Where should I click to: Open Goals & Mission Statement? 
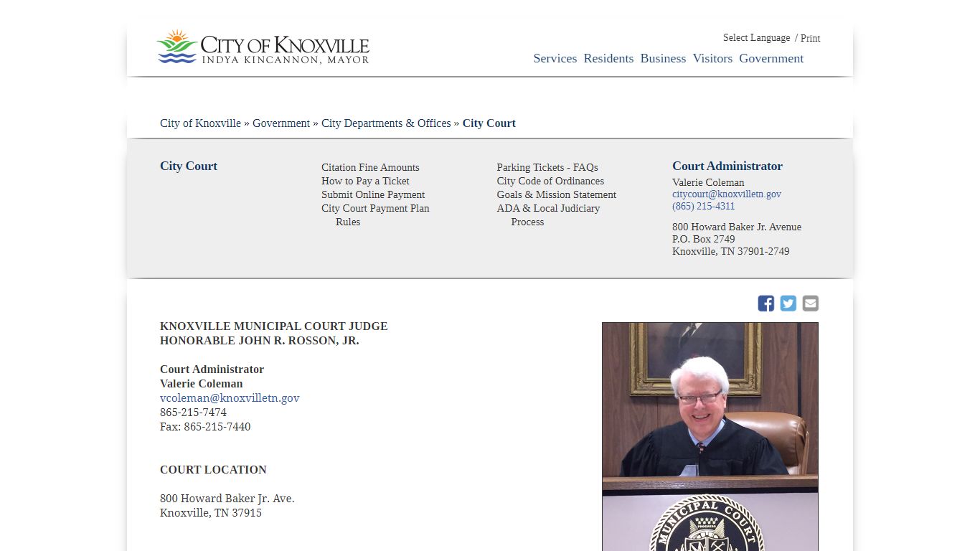pyautogui.click(x=557, y=194)
